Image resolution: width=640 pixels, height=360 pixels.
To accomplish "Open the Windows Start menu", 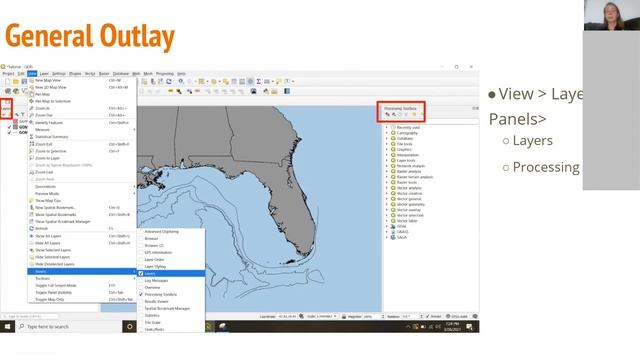I will [x=7, y=327].
